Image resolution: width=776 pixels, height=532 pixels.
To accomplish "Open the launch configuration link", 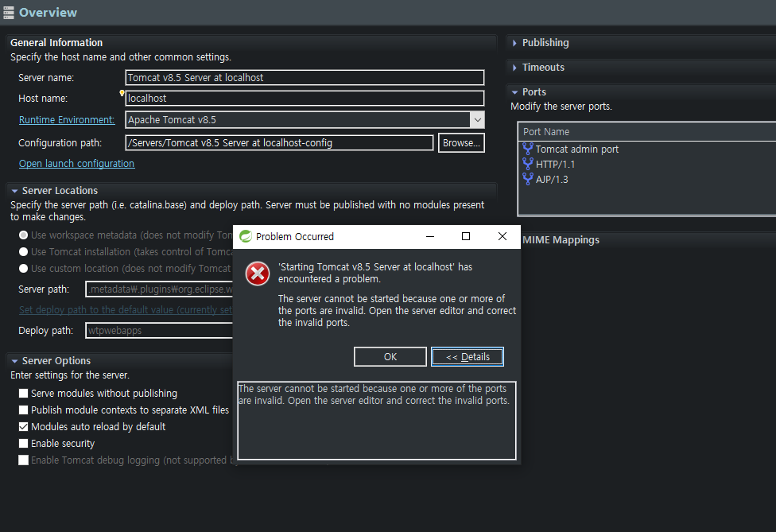I will (x=76, y=164).
